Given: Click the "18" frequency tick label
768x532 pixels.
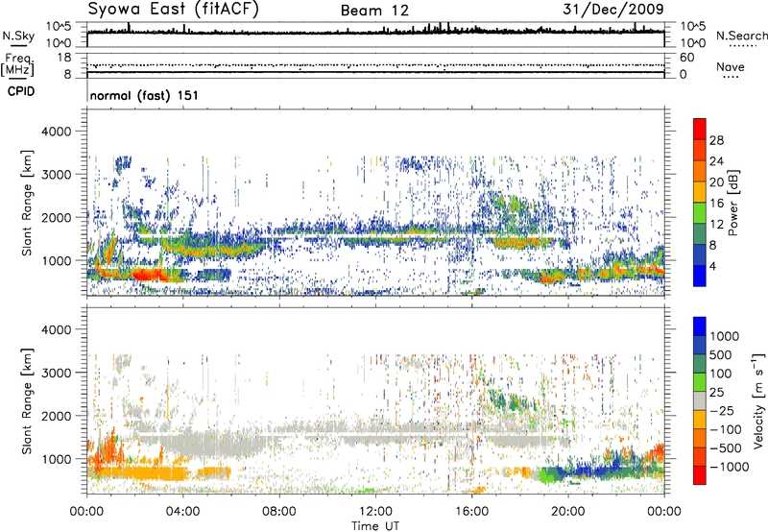Looking at the screenshot, I should tap(63, 58).
